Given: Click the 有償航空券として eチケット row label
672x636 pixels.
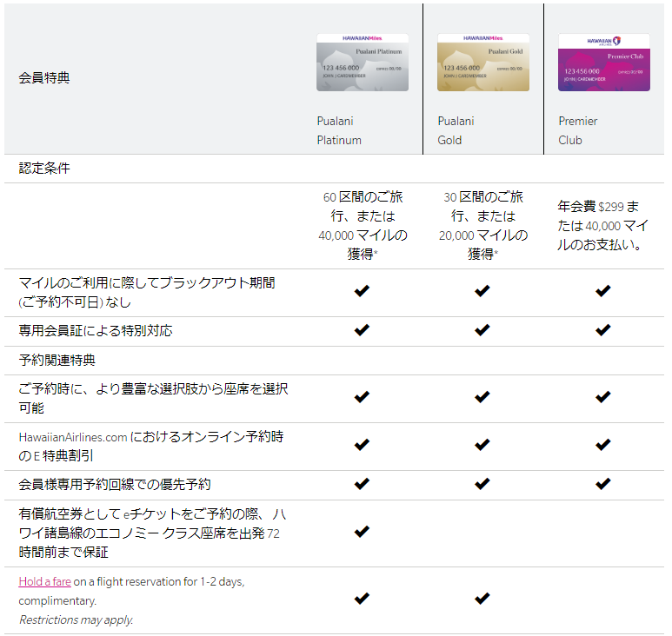Looking at the screenshot, I should 152,533.
